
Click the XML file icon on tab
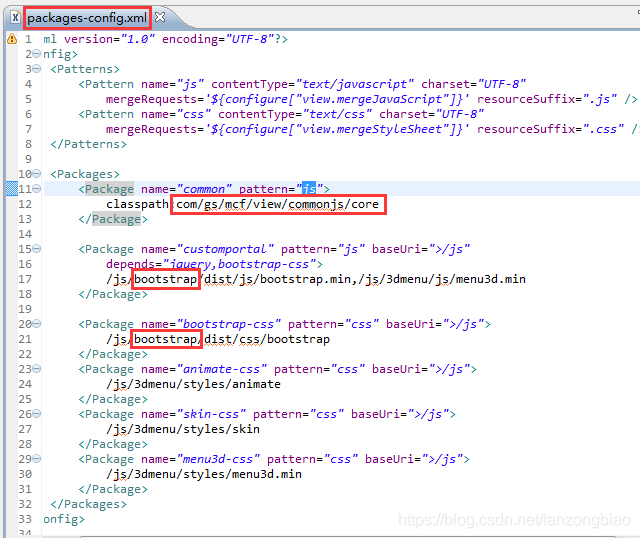click(x=15, y=18)
